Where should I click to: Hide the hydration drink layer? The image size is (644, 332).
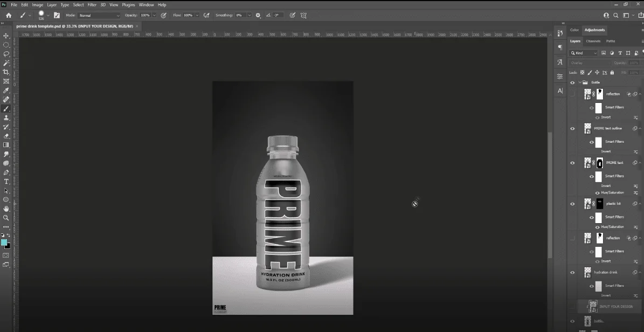pyautogui.click(x=572, y=272)
